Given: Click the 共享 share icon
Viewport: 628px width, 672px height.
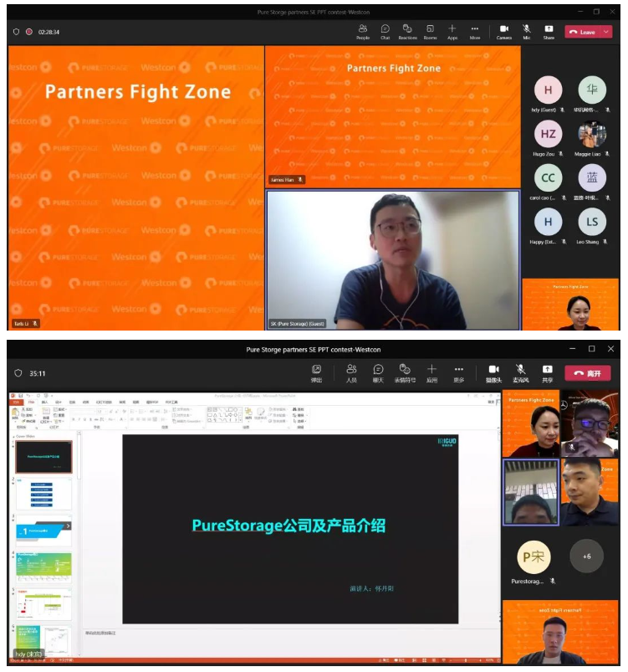Looking at the screenshot, I should [x=547, y=373].
